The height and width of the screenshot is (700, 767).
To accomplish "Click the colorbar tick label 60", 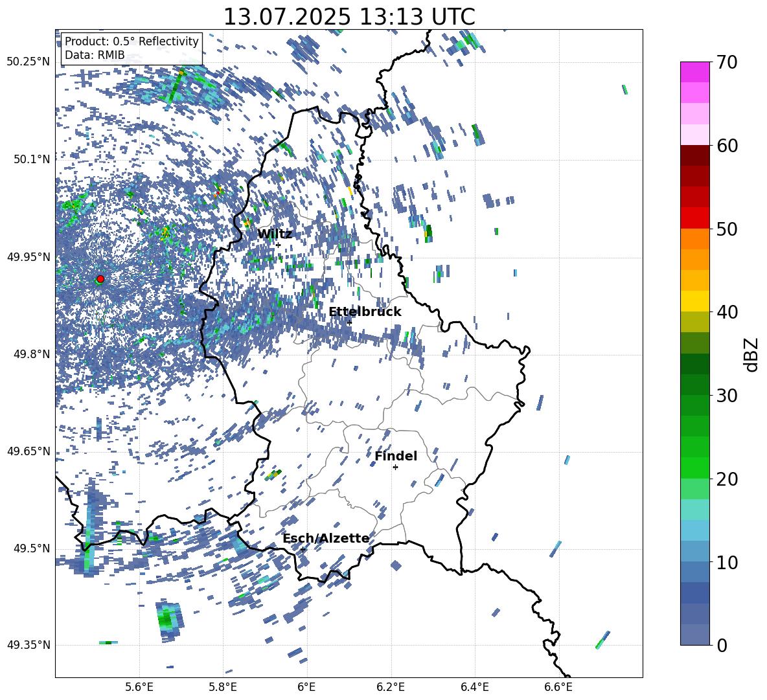I will 727,146.
